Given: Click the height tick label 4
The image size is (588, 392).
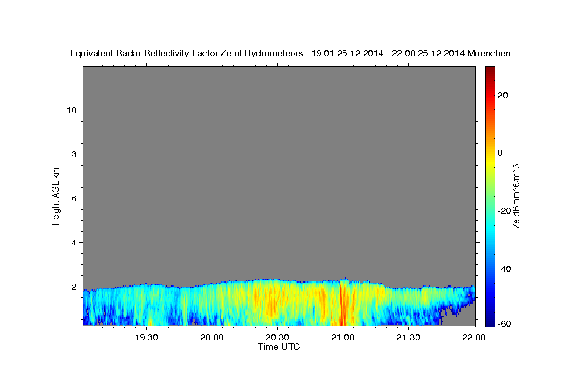Looking at the screenshot, I should point(73,242).
